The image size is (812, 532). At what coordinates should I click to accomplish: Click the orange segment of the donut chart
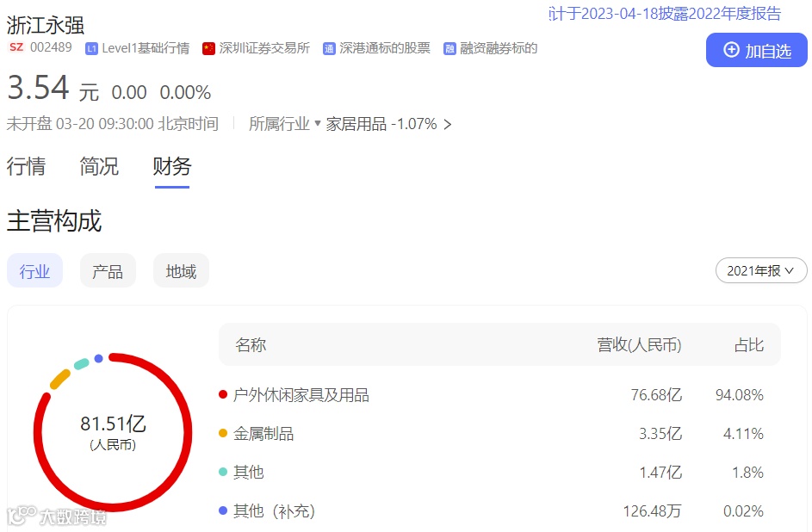[59, 380]
